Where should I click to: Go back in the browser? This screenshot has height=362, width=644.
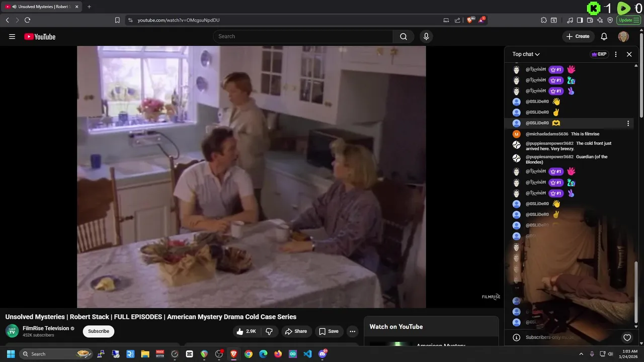click(7, 20)
